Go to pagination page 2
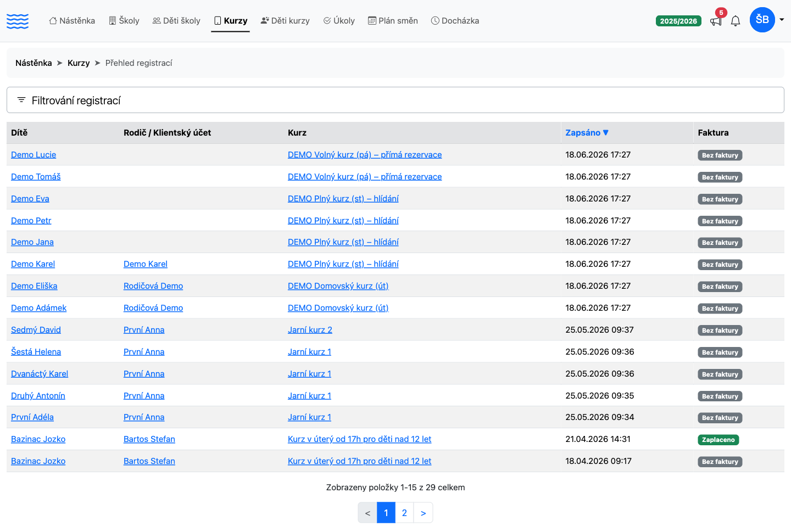 point(404,513)
